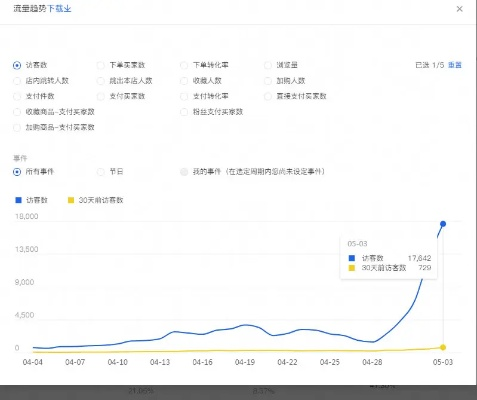Click the 4,500 y-axis label
Image resolution: width=477 pixels, height=400 pixels.
tap(24, 315)
